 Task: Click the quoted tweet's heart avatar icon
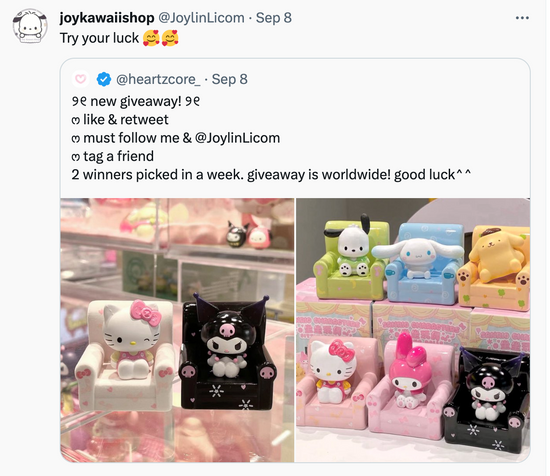80,79
